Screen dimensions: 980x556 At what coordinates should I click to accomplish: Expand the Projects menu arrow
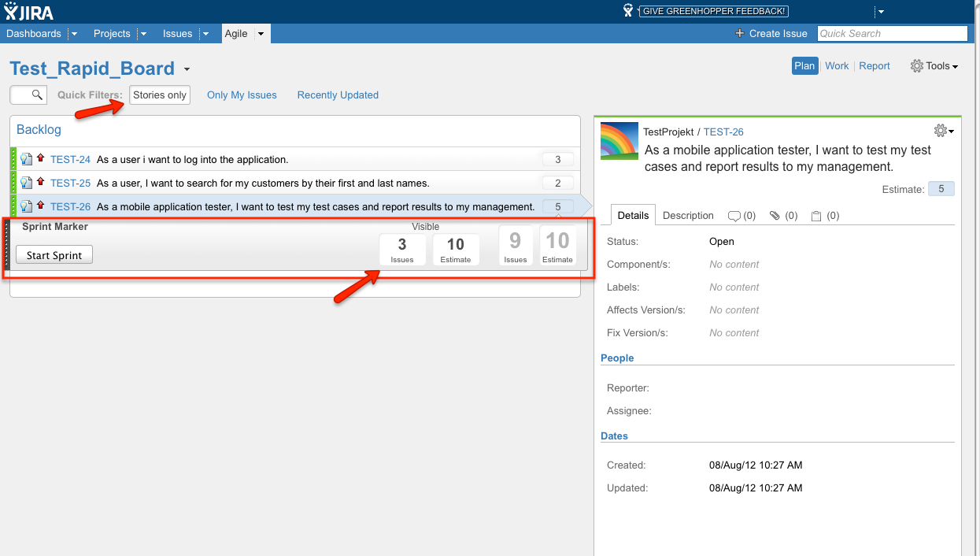point(143,34)
